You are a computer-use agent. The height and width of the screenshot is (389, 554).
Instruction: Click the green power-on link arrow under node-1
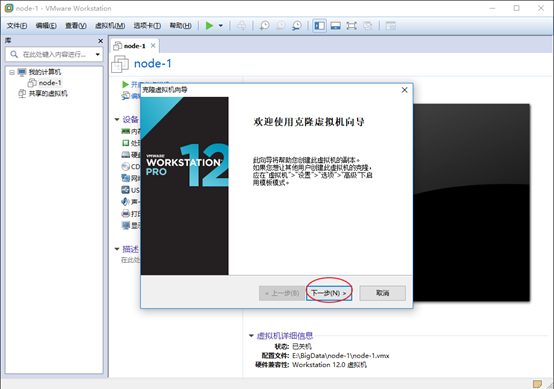point(125,84)
